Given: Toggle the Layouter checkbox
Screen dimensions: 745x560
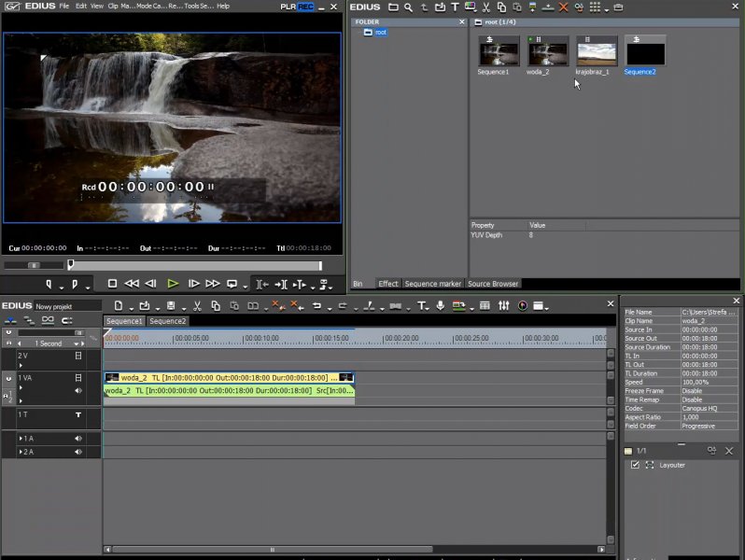Looking at the screenshot, I should pos(635,465).
